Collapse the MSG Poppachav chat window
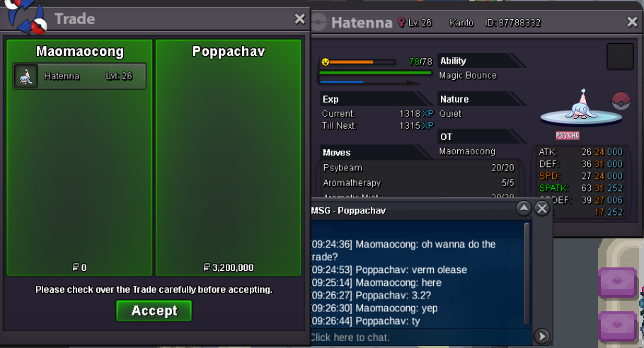Screen dimensions: 644x348 click(x=523, y=208)
